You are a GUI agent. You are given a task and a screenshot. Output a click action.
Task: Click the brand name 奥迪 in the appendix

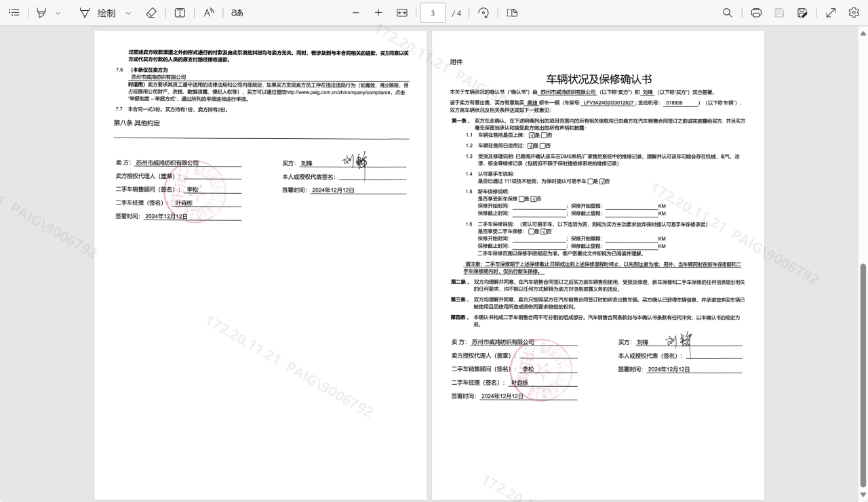[x=532, y=103]
